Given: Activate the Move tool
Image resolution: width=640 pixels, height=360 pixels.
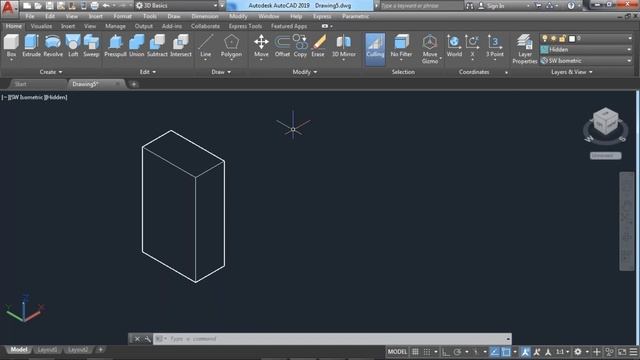Looking at the screenshot, I should 261,46.
